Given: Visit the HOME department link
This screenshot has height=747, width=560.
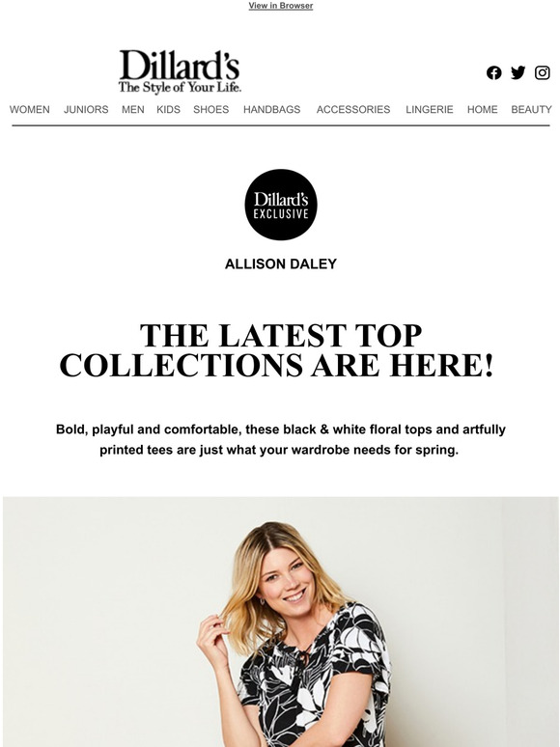Looking at the screenshot, I should click(x=483, y=110).
